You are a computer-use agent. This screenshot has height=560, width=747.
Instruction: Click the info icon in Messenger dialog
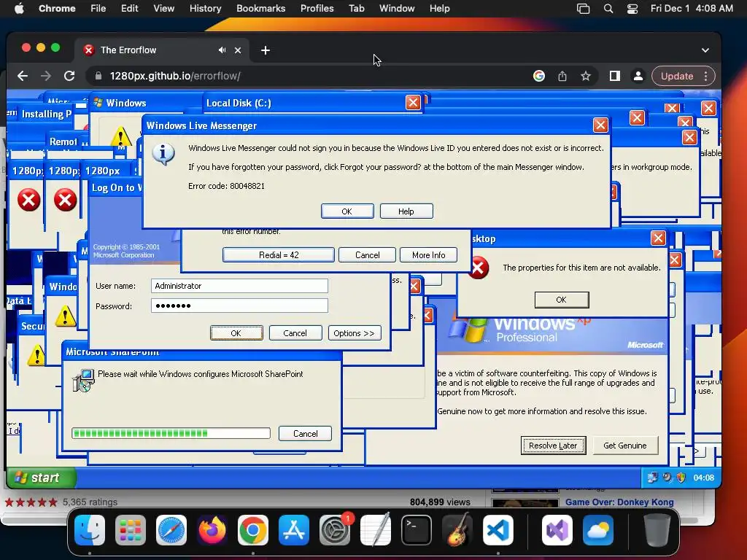tap(163, 154)
